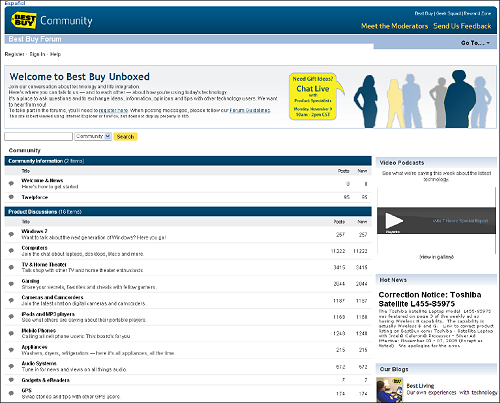Click the bubble icon beside Audio Systems

(x=11, y=366)
